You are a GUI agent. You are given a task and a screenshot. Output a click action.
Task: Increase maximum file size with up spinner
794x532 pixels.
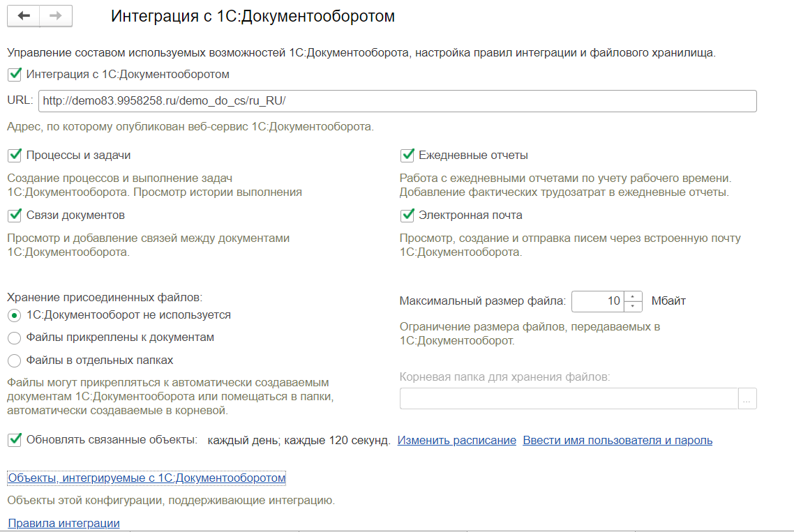633,296
